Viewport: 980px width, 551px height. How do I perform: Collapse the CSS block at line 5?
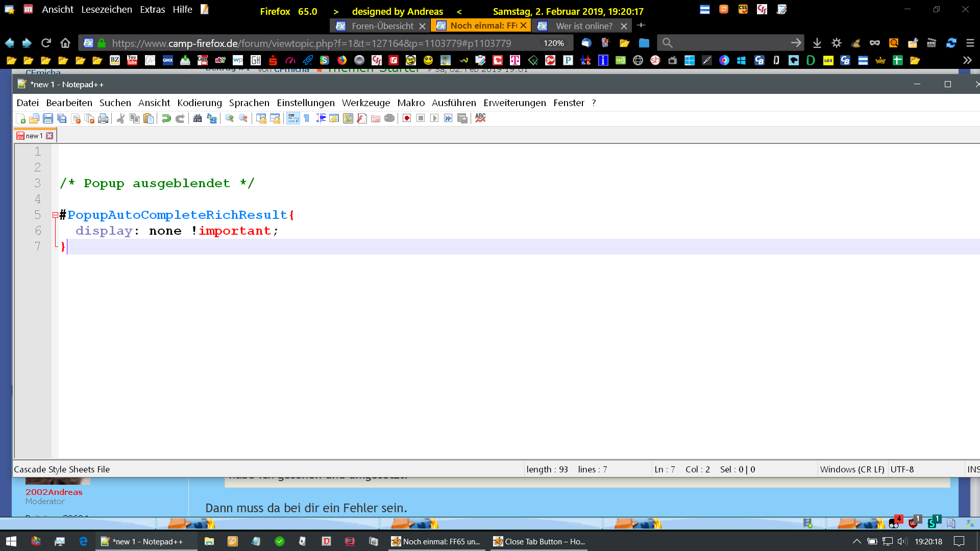point(55,215)
